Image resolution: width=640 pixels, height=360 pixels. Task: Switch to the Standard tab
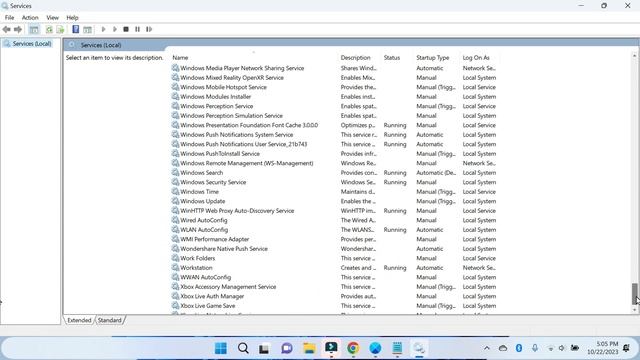point(109,320)
